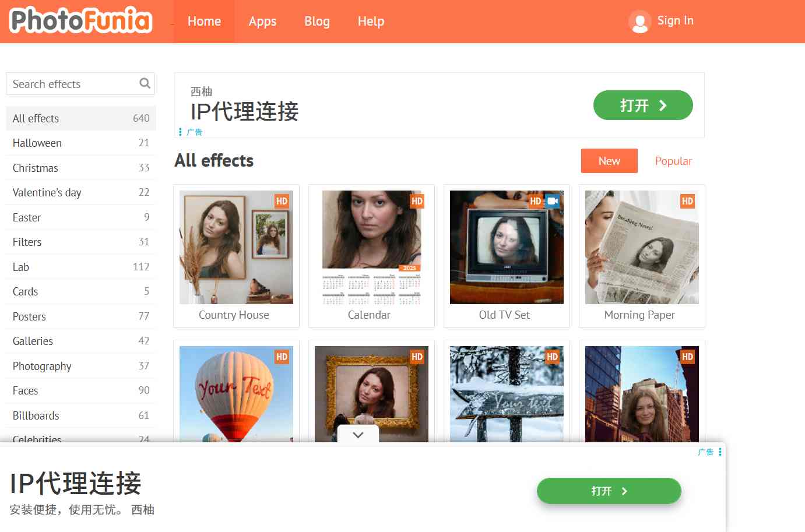Open the Help page
Viewport: 805px width, 532px height.
pyautogui.click(x=371, y=22)
